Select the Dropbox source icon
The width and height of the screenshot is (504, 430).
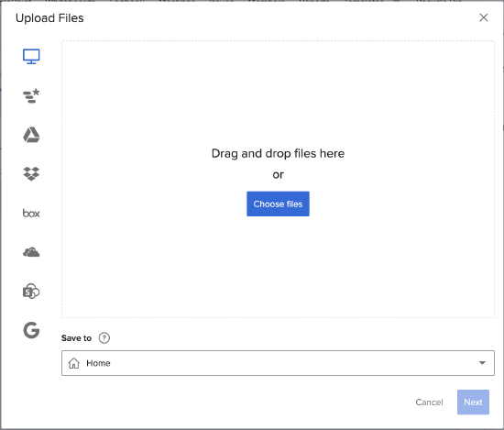(x=31, y=173)
